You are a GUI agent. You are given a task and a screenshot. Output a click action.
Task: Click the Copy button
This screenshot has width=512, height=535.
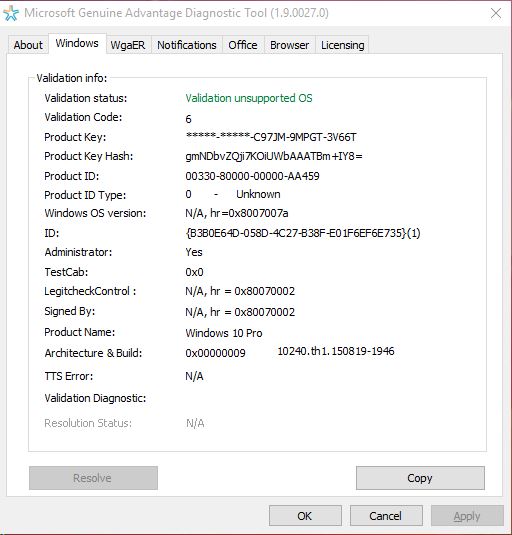point(420,478)
